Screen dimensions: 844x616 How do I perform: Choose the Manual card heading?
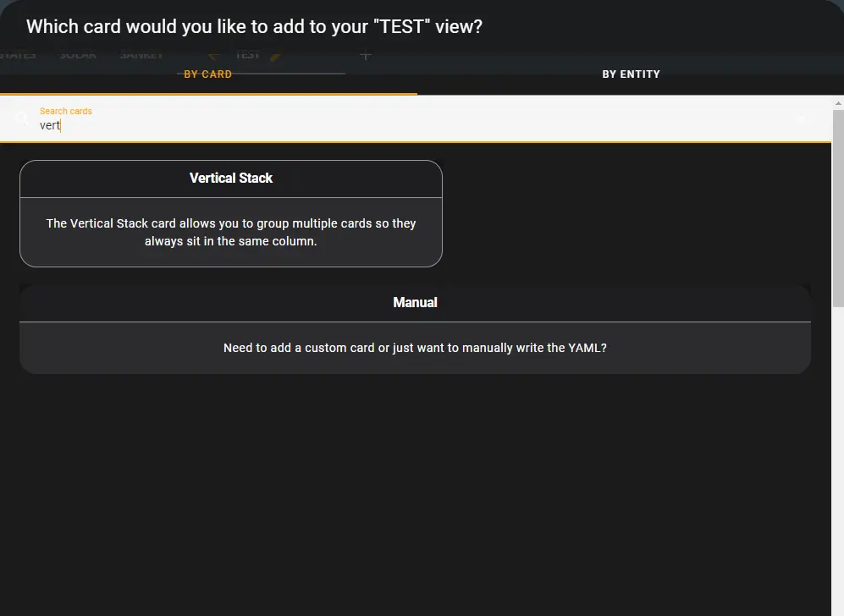click(415, 302)
